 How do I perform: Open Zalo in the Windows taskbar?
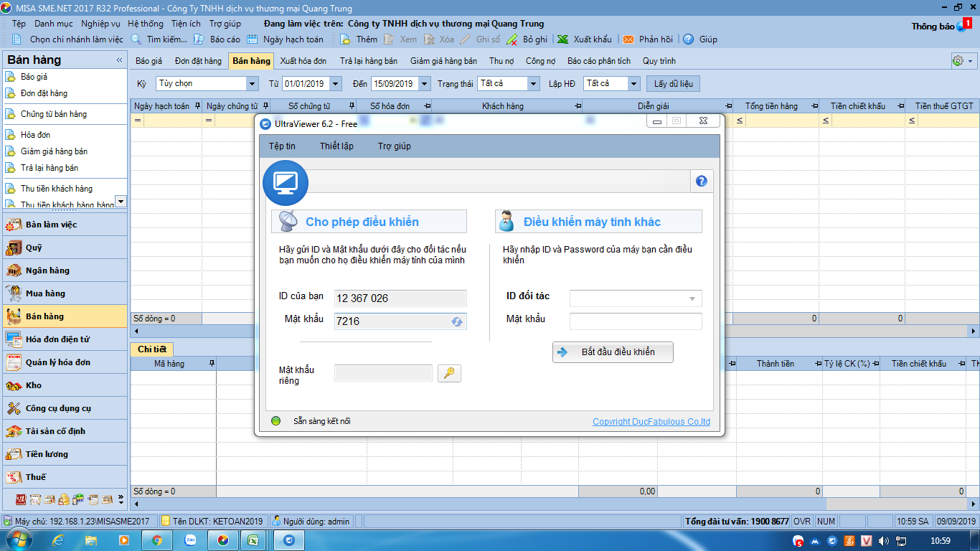(190, 540)
